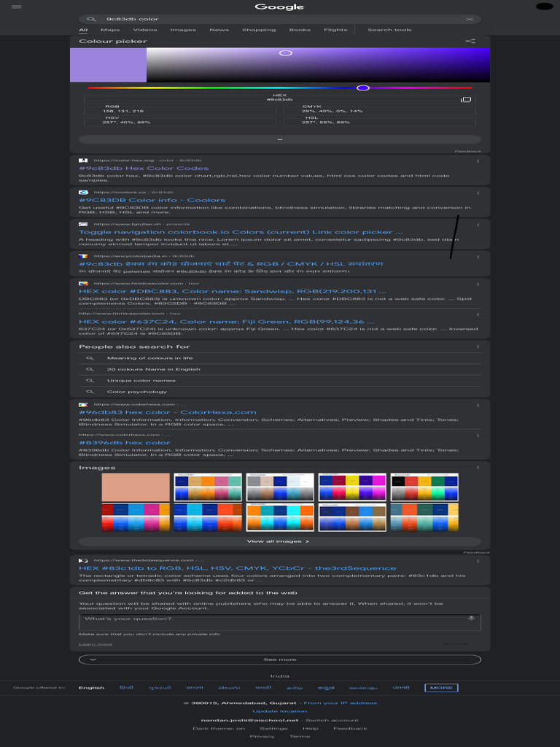Open the HEX color #637C24 Fiji Green link
The image size is (560, 747).
(x=226, y=322)
